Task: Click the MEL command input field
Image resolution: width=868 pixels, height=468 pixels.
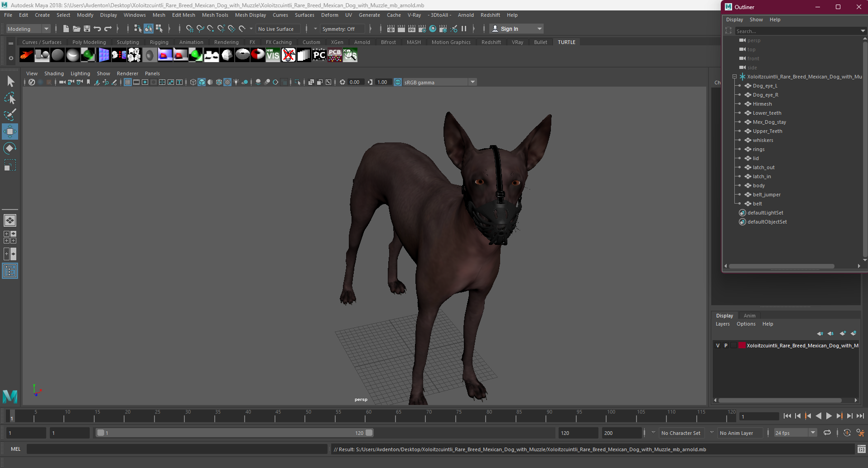Action: click(x=177, y=449)
